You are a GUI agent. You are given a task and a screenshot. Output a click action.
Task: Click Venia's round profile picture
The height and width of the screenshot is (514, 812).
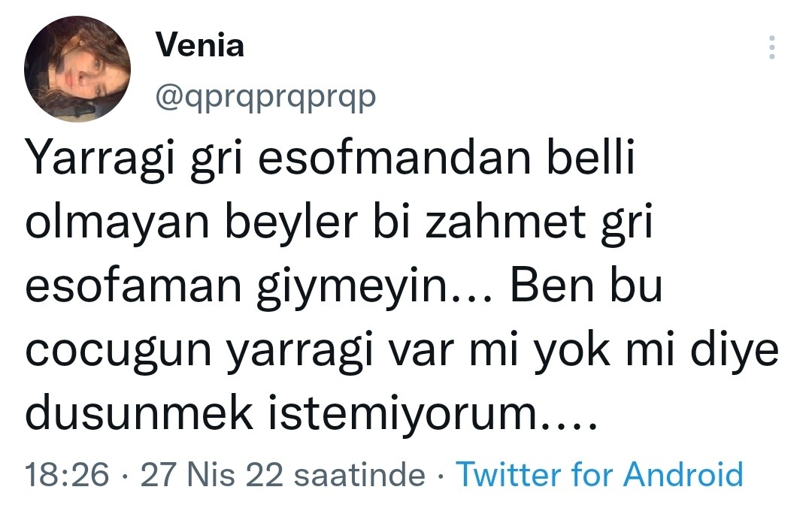point(77,70)
